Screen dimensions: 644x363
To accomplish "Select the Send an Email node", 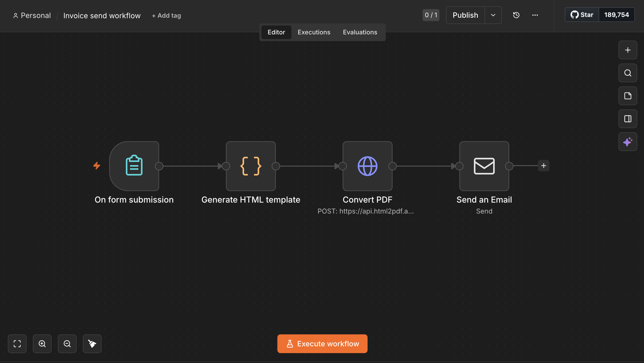I will click(x=484, y=166).
